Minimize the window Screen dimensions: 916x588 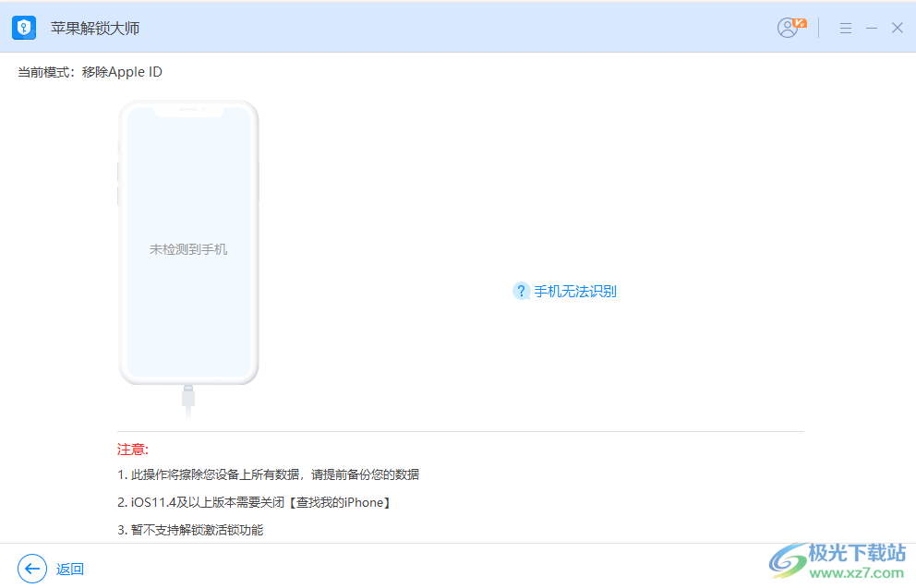(872, 28)
